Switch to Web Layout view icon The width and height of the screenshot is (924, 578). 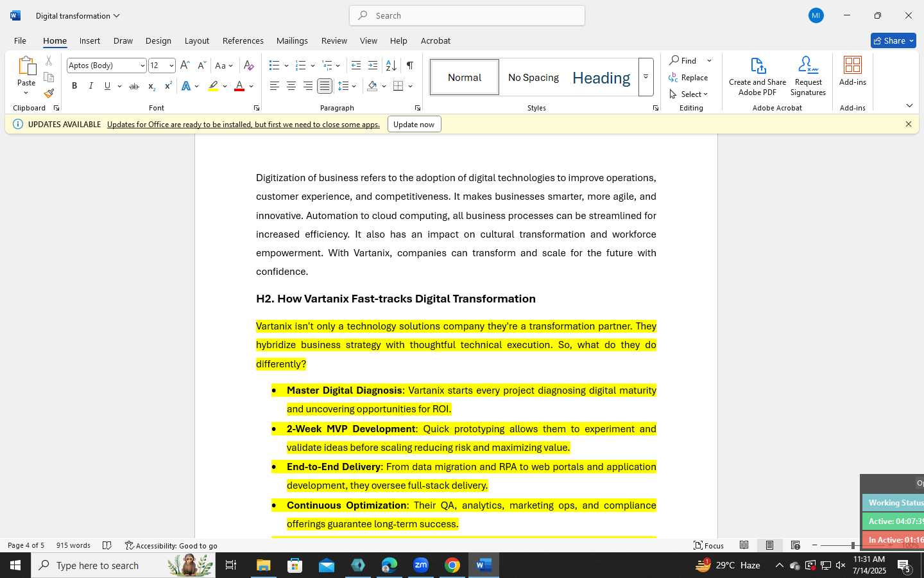click(x=795, y=545)
